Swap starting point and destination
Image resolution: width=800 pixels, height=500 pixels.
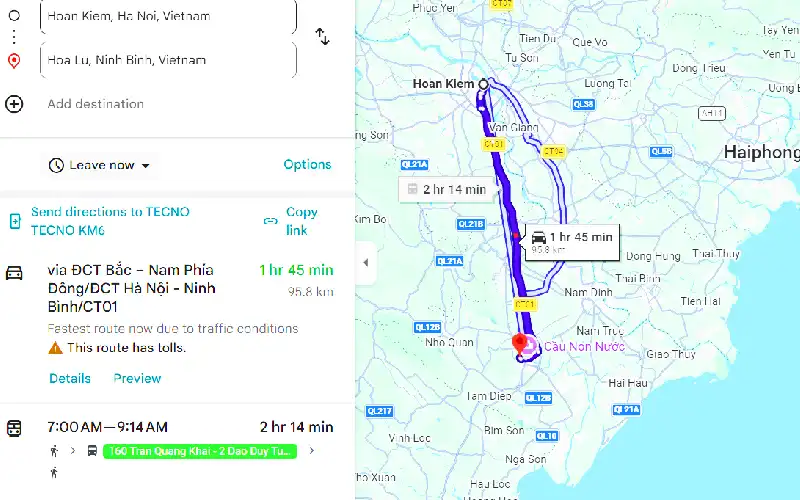point(322,37)
